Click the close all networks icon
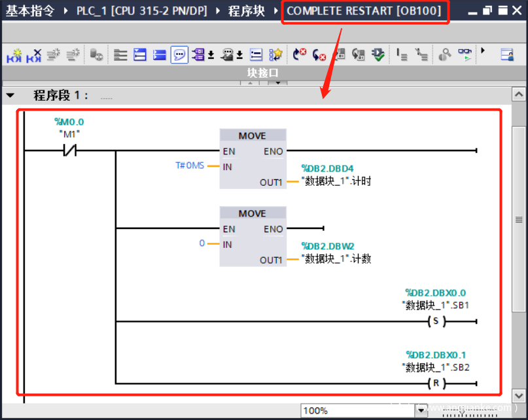Screen dimensions: 528x420 160,55
